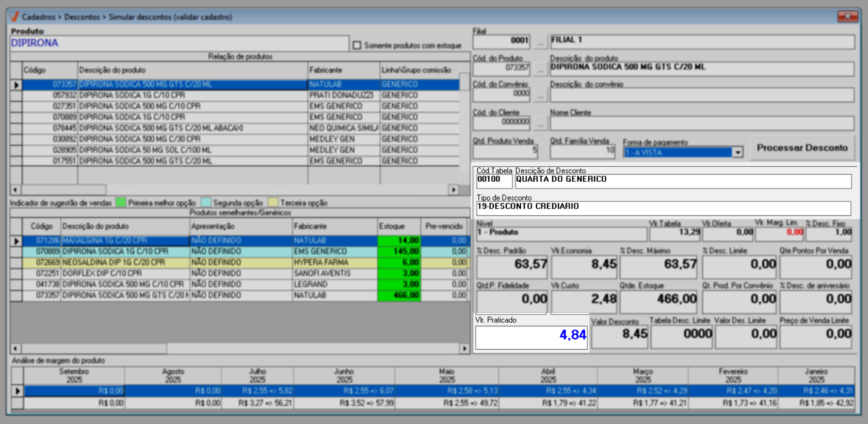This screenshot has height=424, width=868.
Task: Open the Cód. do Produto lookup button
Action: pos(540,69)
